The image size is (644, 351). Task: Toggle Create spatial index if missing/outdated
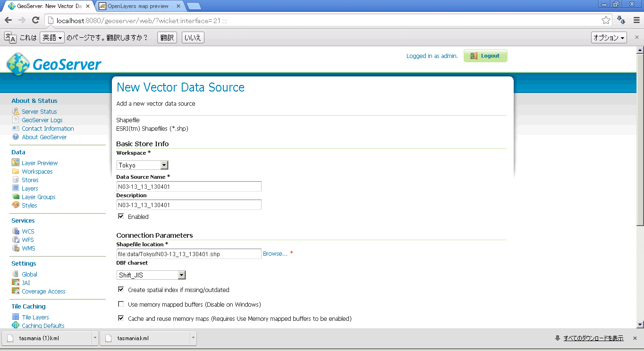click(x=121, y=290)
